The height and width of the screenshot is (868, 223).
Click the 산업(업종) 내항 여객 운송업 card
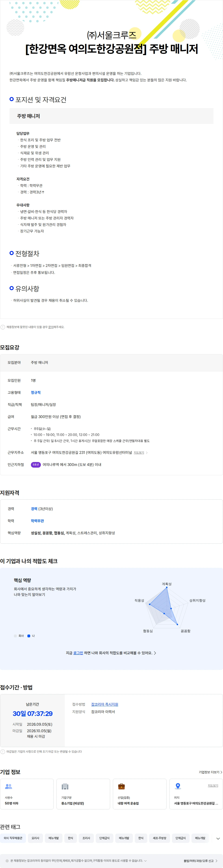coord(140,794)
